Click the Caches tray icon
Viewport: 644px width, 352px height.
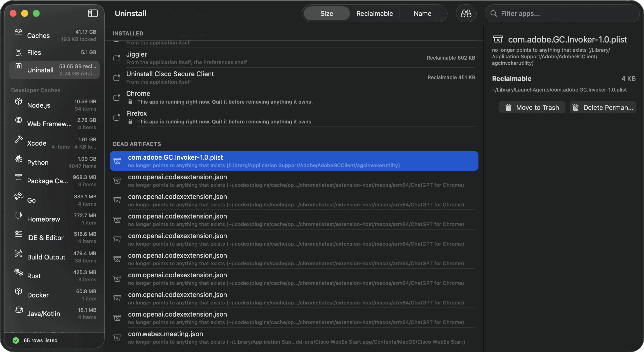pos(19,32)
